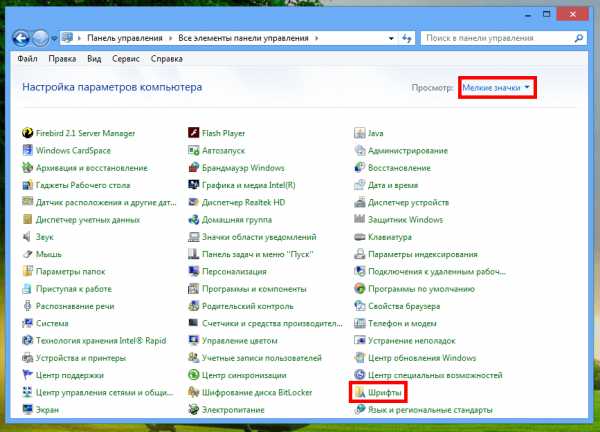The width and height of the screenshot is (600, 432).
Task: Click the Back navigation button
Action: point(21,38)
